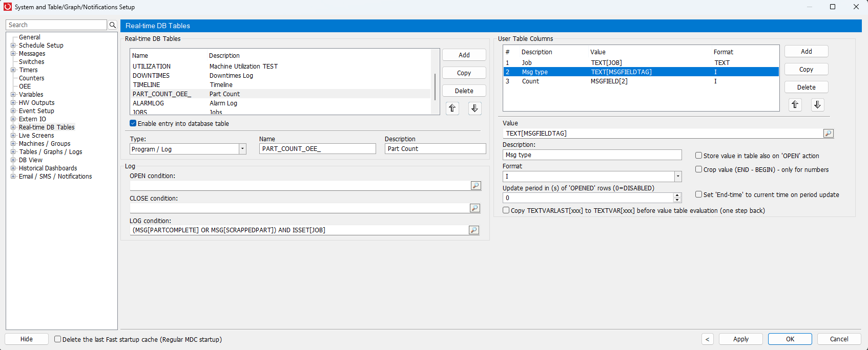
Task: Enable Store value also on 'OPEN' action
Action: pyautogui.click(x=698, y=156)
